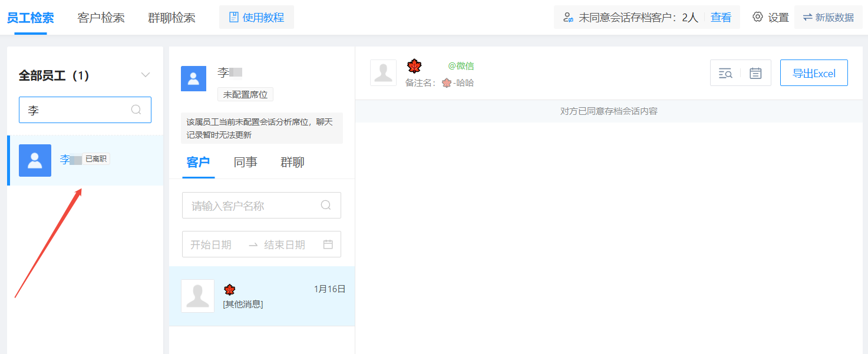Click the 开始日期 date field
Image resolution: width=868 pixels, height=354 pixels.
click(x=212, y=244)
